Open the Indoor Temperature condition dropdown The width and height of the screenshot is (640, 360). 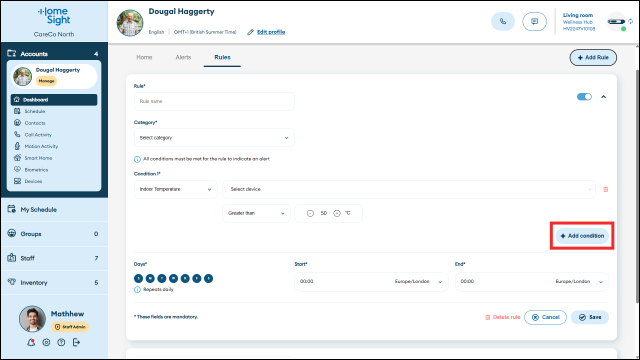pos(176,189)
